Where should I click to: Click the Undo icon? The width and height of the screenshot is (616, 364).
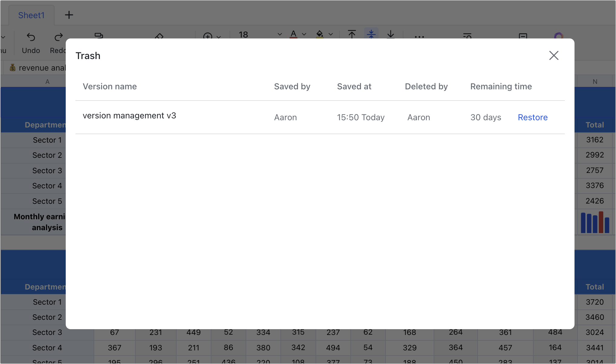31,37
